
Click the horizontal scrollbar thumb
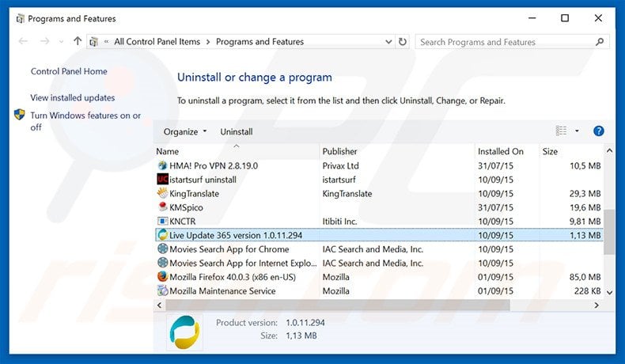click(x=338, y=305)
